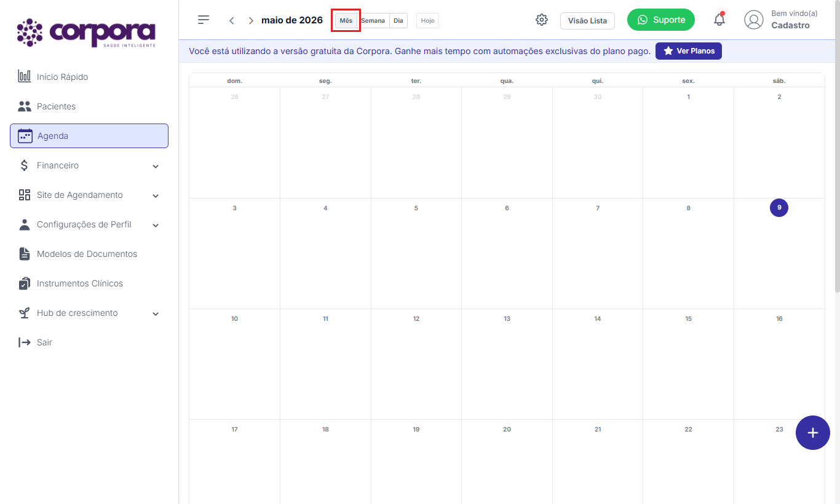This screenshot has height=504, width=840.
Task: Click the Corpora logo
Action: click(x=86, y=33)
